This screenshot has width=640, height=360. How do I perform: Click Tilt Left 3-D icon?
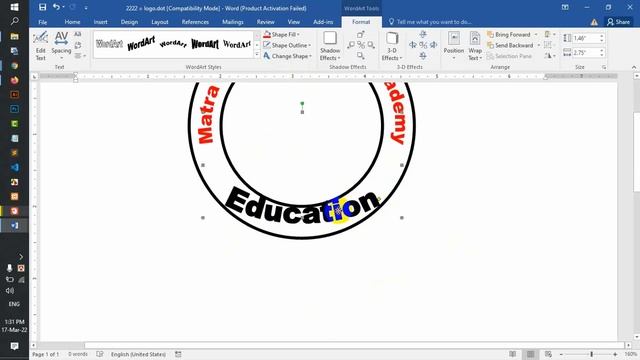click(x=413, y=45)
